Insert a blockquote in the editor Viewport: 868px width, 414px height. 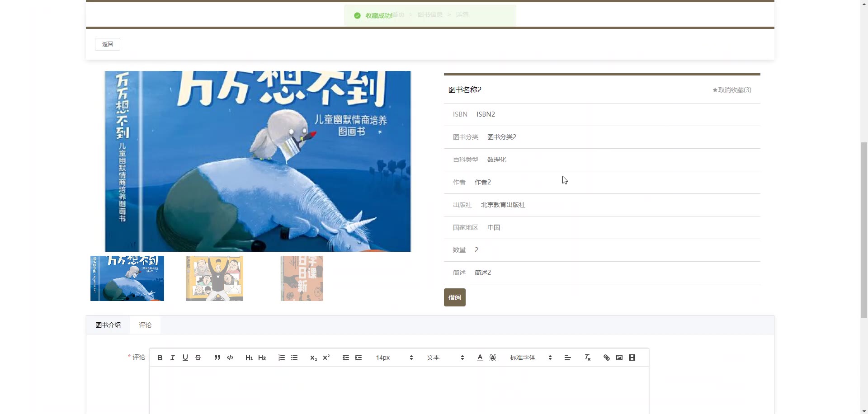[217, 358]
